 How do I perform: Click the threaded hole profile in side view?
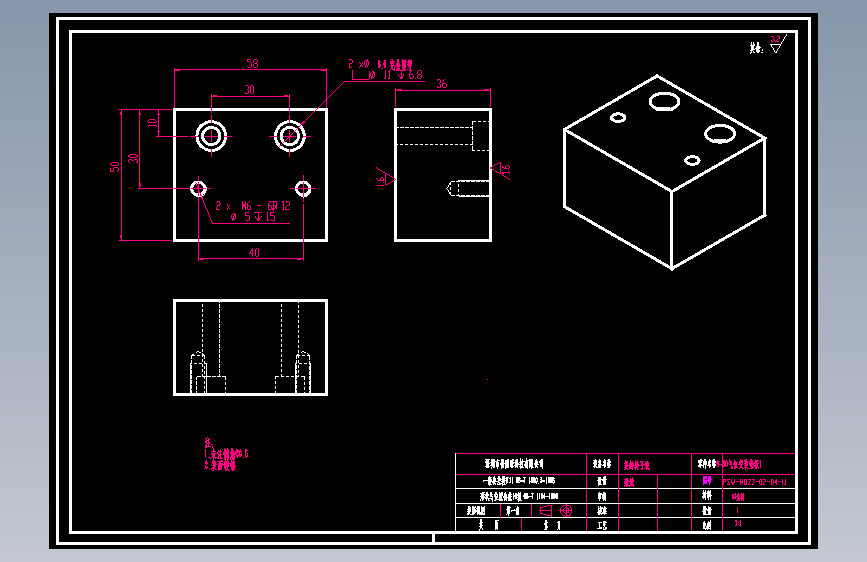[x=468, y=189]
